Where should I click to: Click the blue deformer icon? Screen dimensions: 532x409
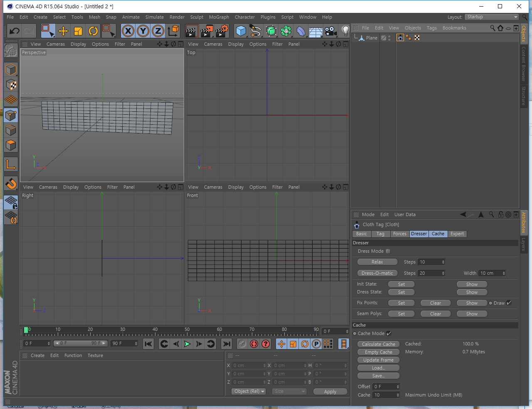[x=301, y=31]
